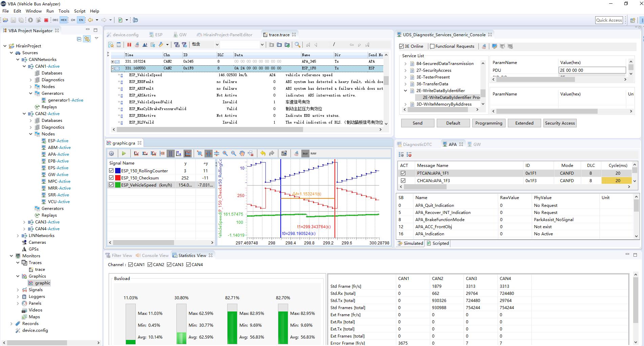Take a graph snapshot with the camera icon

click(x=284, y=153)
